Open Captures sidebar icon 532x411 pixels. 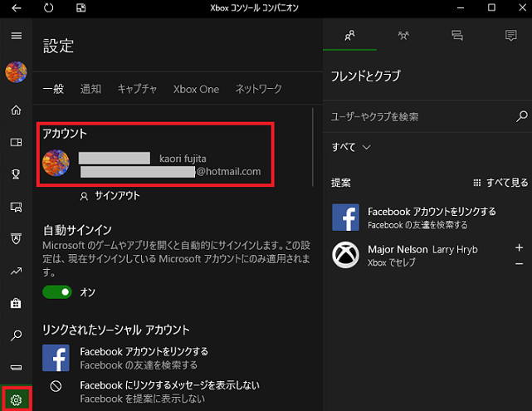16,207
